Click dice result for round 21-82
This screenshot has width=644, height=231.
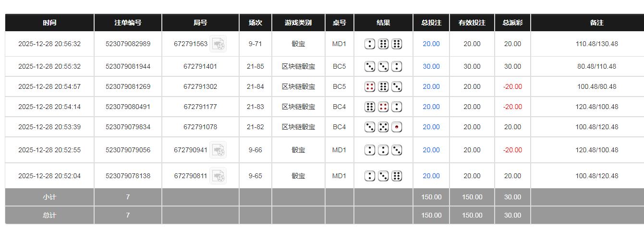pos(383,127)
